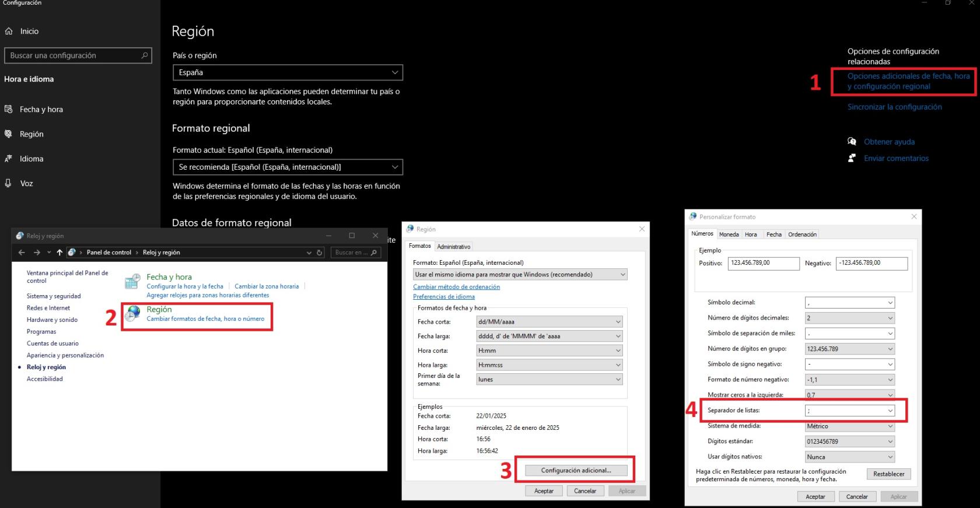Select the Fecha tab in Personalizar formato
Viewport: 980px width, 508px height.
773,234
